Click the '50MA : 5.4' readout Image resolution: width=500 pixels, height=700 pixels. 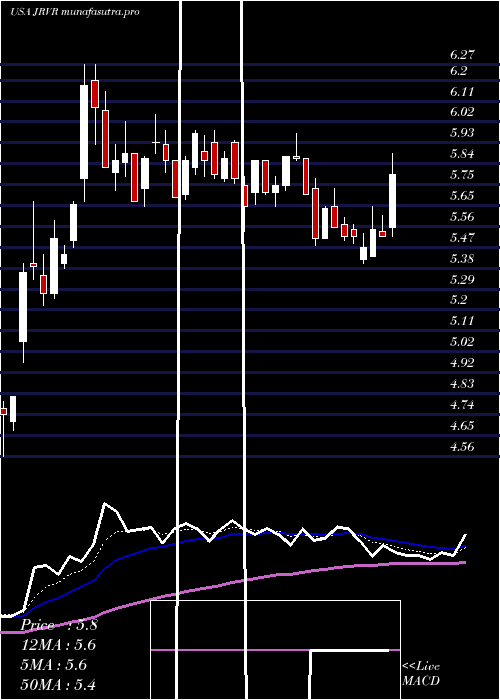[x=58, y=685]
